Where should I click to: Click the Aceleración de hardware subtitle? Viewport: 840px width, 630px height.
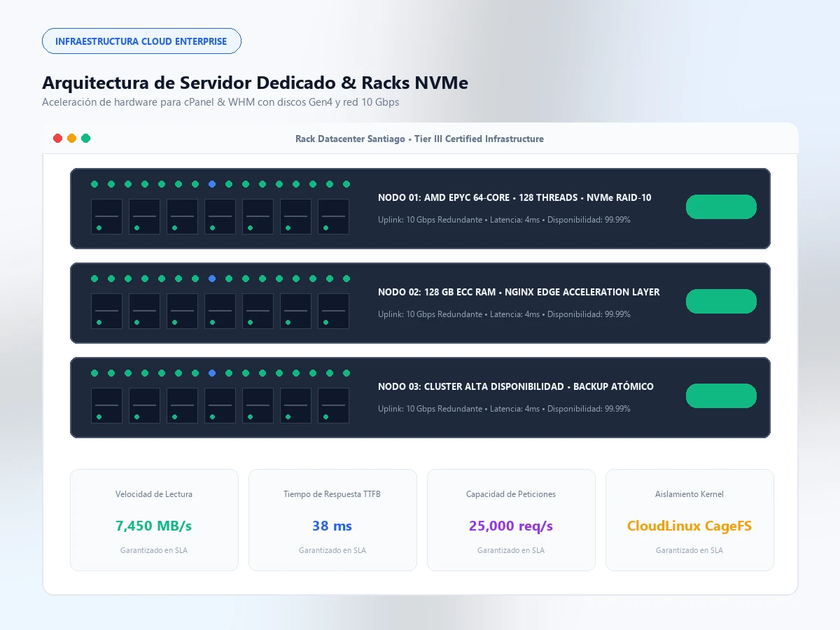click(x=220, y=102)
